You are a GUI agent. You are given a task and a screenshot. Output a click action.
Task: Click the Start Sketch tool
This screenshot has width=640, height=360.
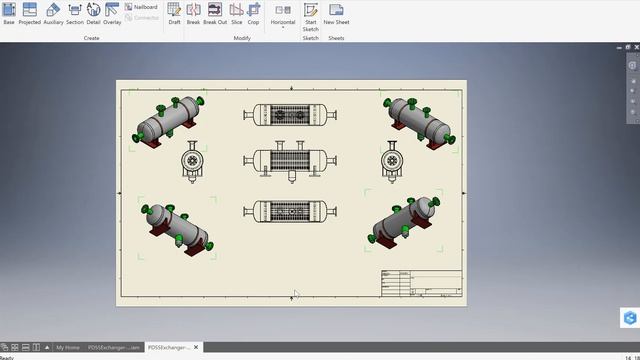[x=311, y=17]
